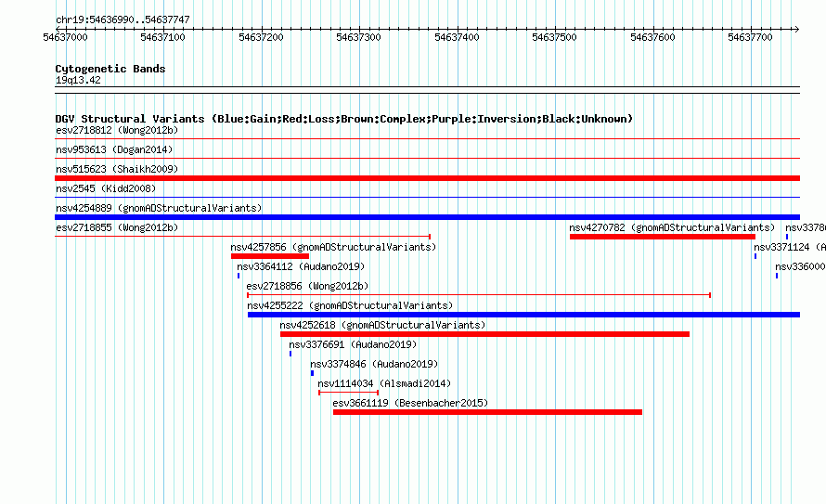Click ruler position 54637300

click(x=358, y=37)
